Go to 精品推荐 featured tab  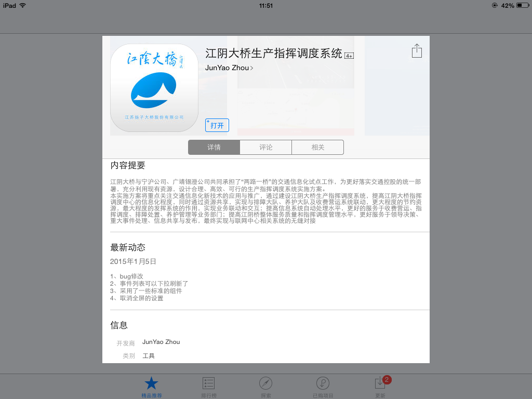pyautogui.click(x=151, y=387)
